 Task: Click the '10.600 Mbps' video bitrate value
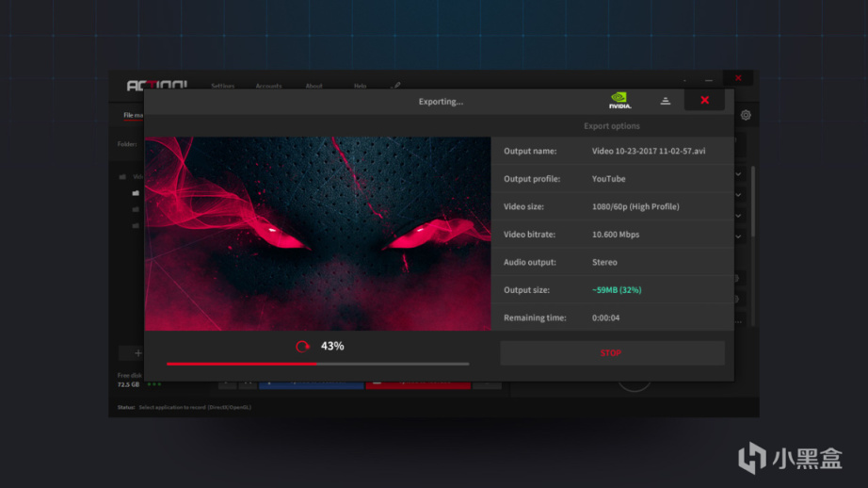[616, 235]
